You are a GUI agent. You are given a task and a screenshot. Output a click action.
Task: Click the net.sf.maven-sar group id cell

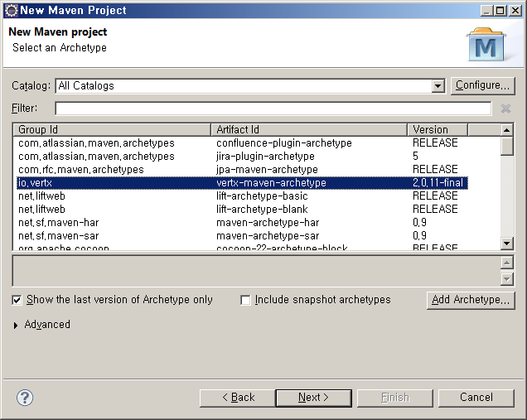pyautogui.click(x=59, y=236)
